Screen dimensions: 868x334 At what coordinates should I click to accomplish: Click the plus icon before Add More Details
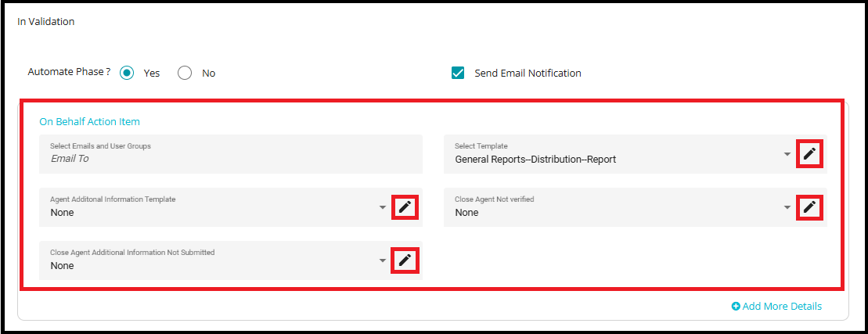(736, 307)
